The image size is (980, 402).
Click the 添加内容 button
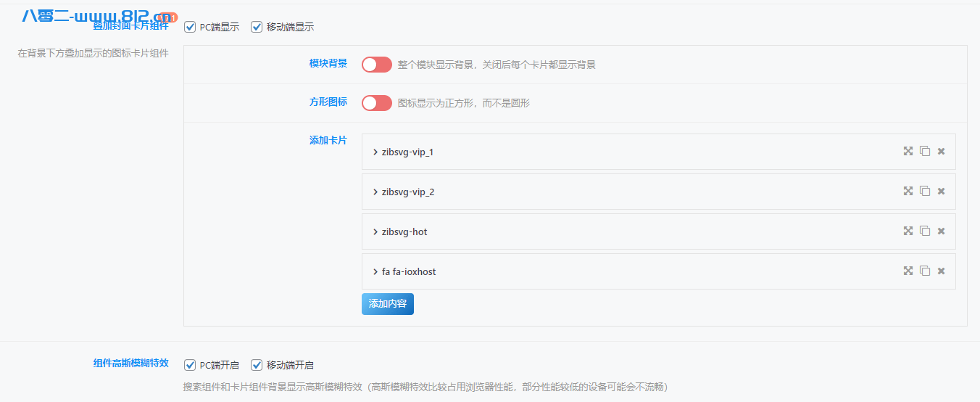tap(387, 304)
